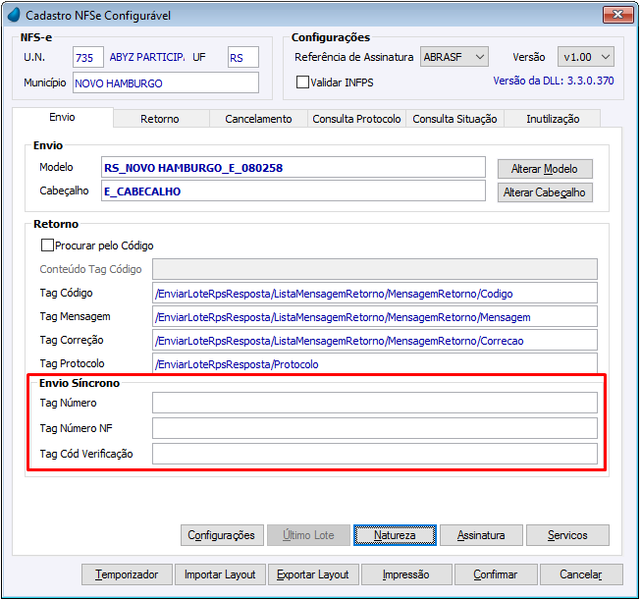This screenshot has height=600, width=641.
Task: Click the UF field showing RS
Action: coord(243,57)
